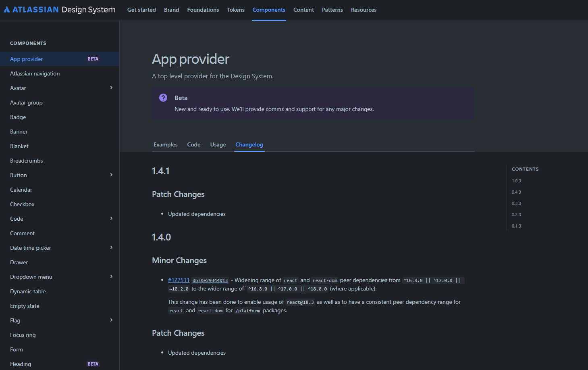Select the Code tab

(194, 144)
